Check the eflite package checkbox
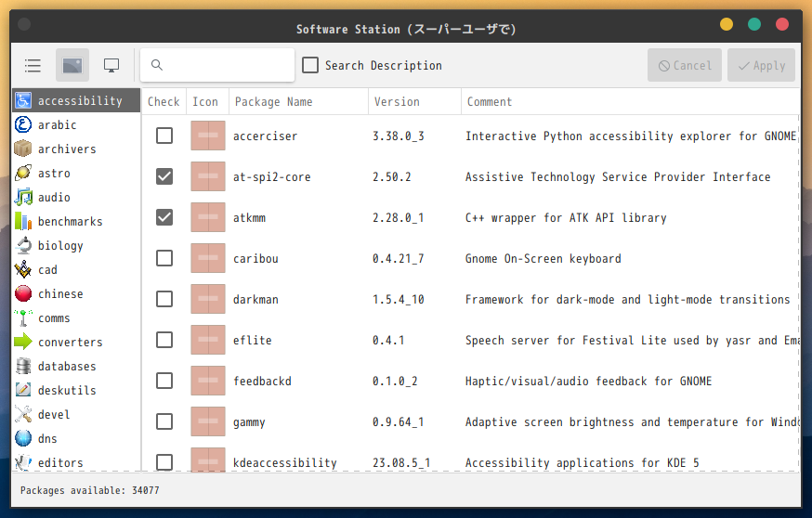The height and width of the screenshot is (518, 812). 164,340
